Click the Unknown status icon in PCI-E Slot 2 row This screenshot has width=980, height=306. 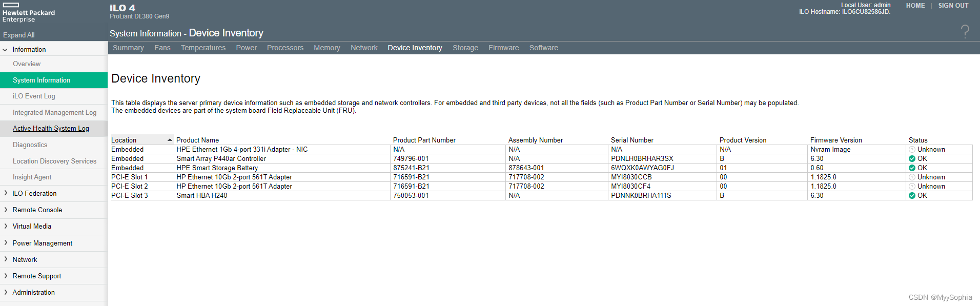pos(912,187)
